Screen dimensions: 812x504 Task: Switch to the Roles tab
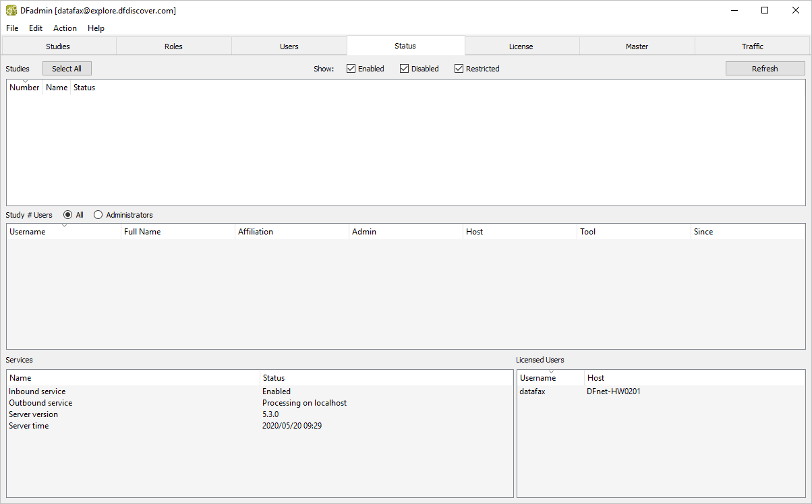click(173, 46)
